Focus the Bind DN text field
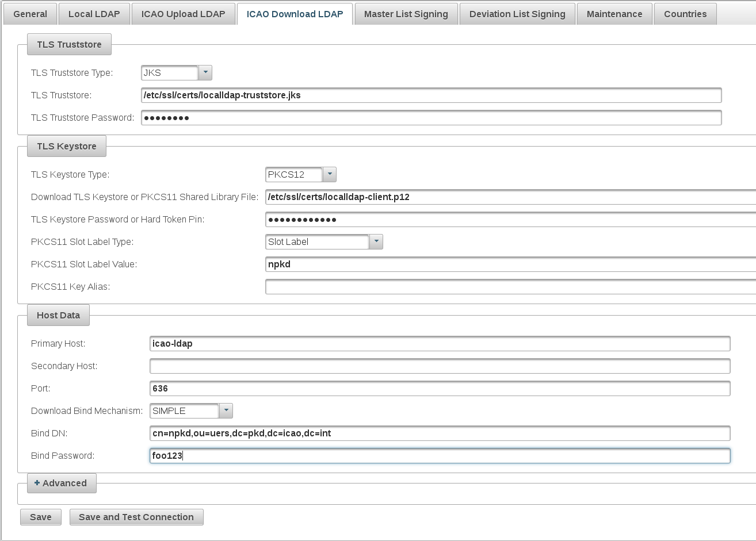 coord(439,433)
